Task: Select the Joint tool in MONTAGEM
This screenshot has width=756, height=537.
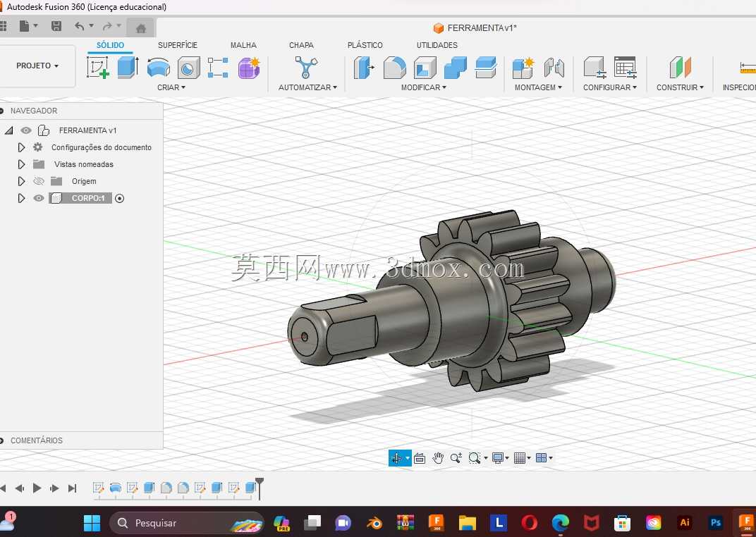Action: point(554,68)
